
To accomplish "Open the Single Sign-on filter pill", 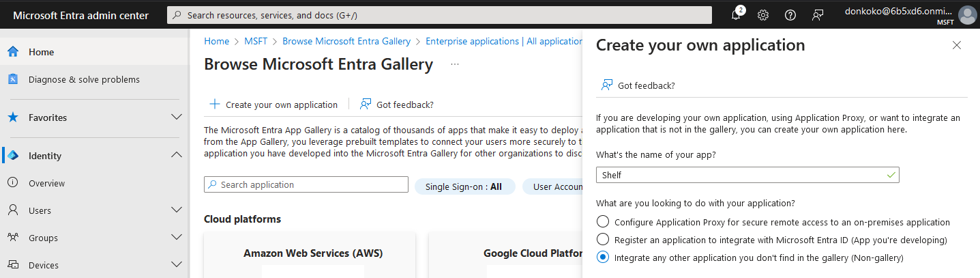I will pyautogui.click(x=463, y=186).
